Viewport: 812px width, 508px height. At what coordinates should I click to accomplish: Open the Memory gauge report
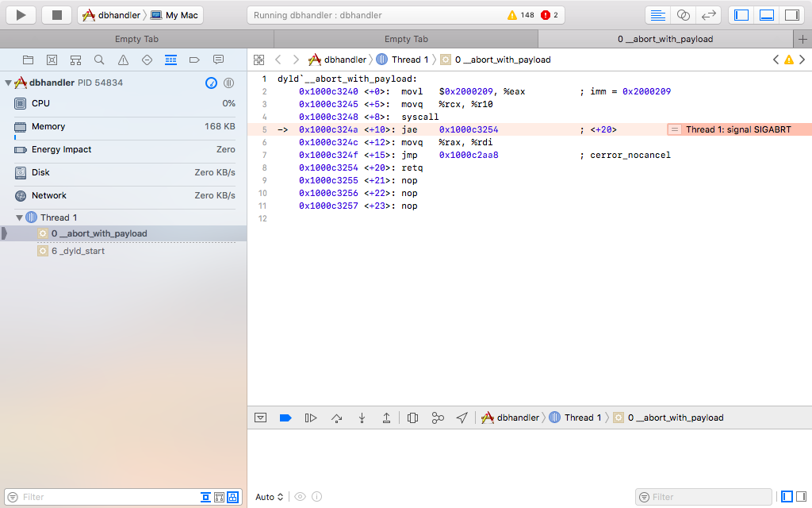pos(48,126)
